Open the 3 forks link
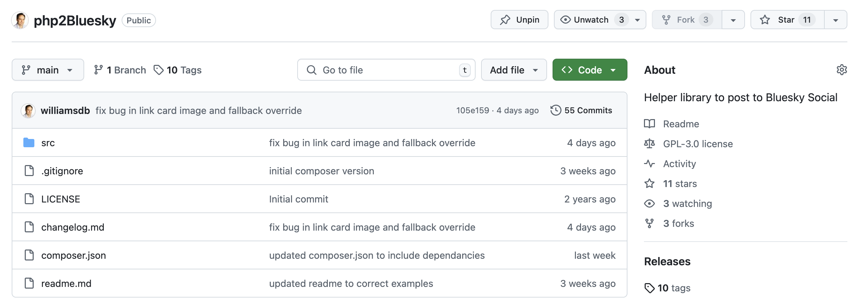Image resolution: width=868 pixels, height=302 pixels. pyautogui.click(x=679, y=223)
